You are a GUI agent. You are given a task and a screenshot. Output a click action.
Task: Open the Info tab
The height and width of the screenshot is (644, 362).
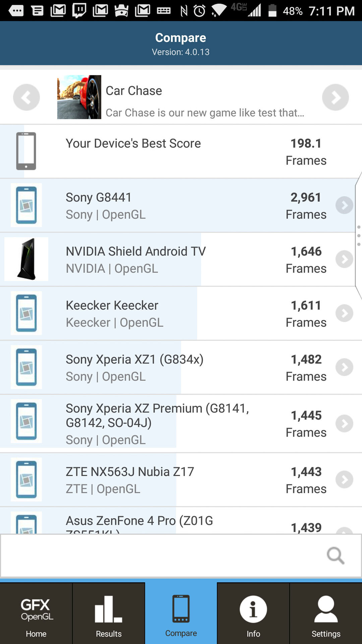point(253,613)
